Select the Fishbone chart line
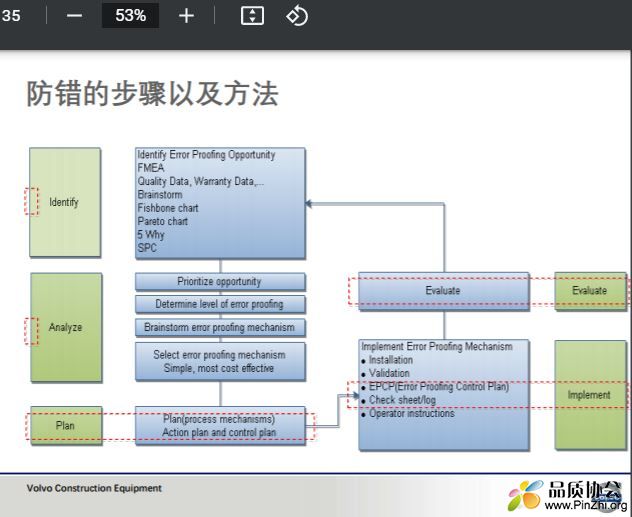Image resolution: width=632 pixels, height=517 pixels. pos(168,208)
